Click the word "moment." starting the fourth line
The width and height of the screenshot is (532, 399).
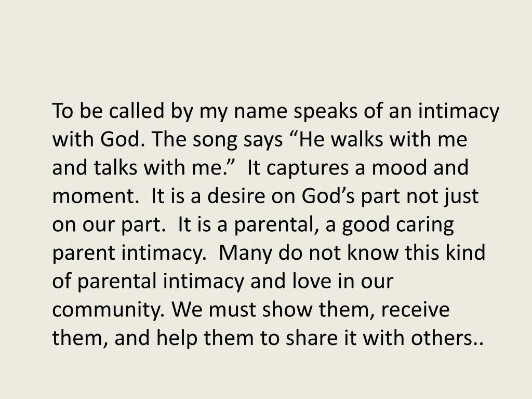[x=94, y=196]
